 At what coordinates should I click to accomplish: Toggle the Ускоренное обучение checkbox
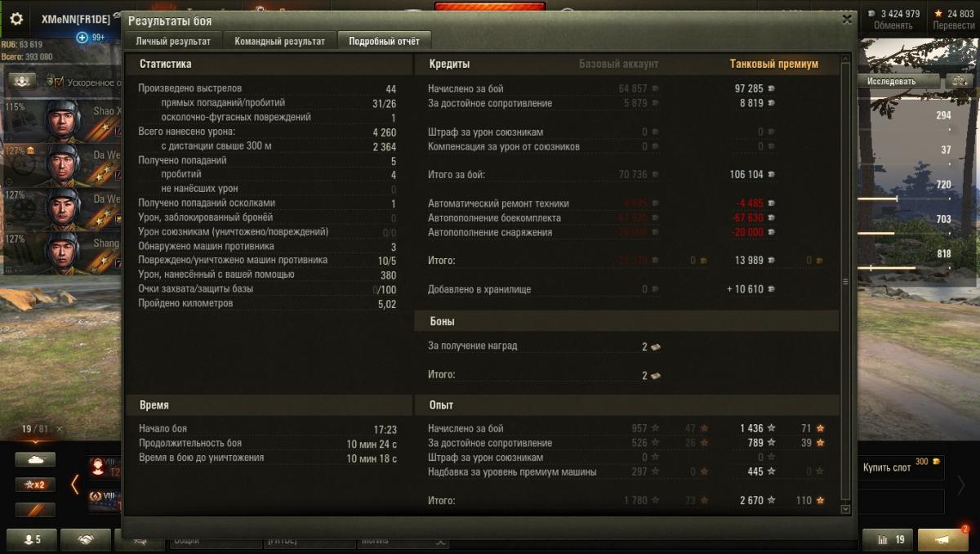coord(60,82)
